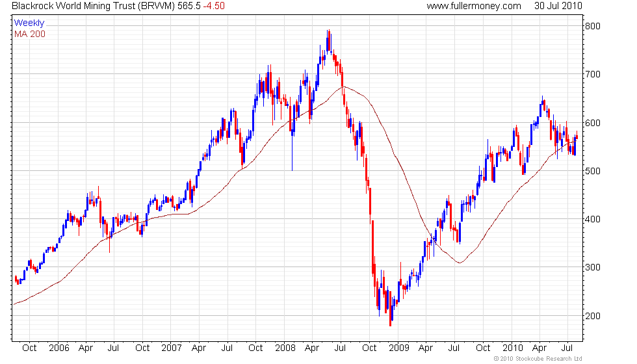This screenshot has width=637, height=364.
Task: Click the 'Apr' label after 2008
Action: click(312, 348)
